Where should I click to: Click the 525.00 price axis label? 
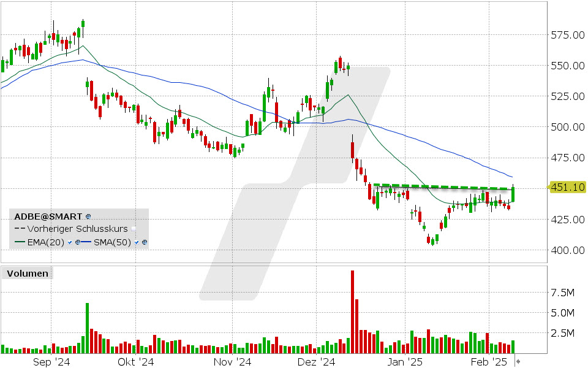[x=567, y=96]
